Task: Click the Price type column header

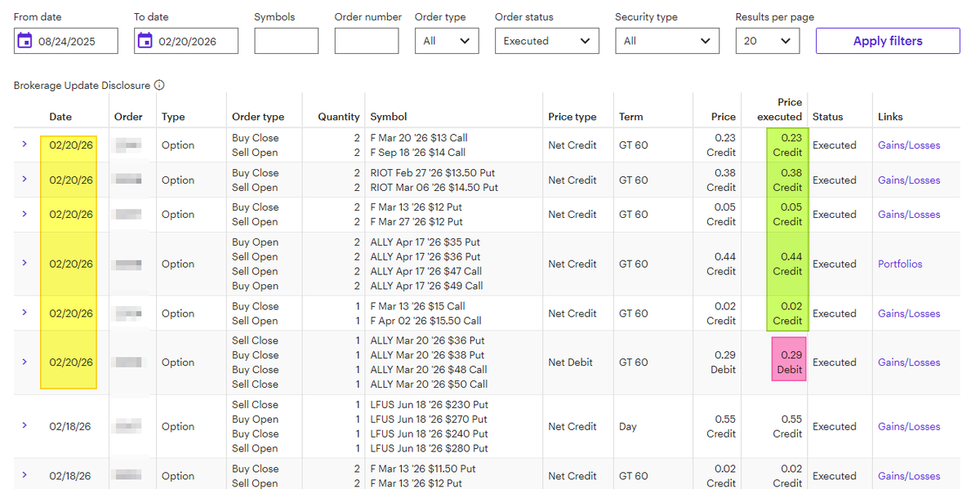Action: tap(572, 117)
